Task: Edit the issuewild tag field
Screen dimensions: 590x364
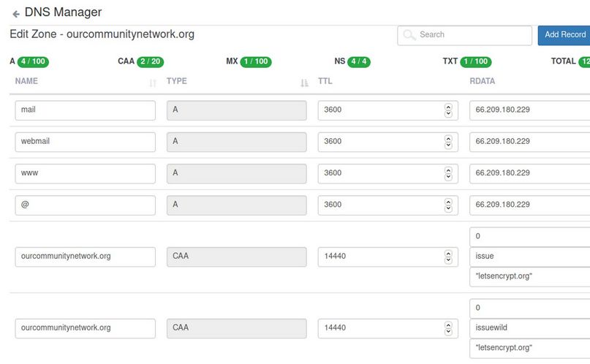Action: 529,328
